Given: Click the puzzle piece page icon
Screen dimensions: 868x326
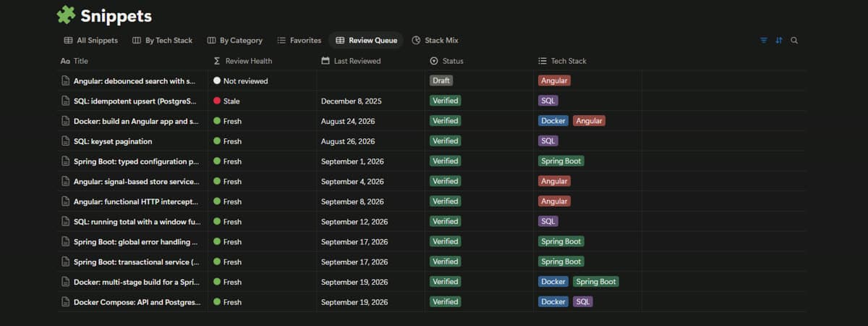Looking at the screenshot, I should click(x=66, y=15).
